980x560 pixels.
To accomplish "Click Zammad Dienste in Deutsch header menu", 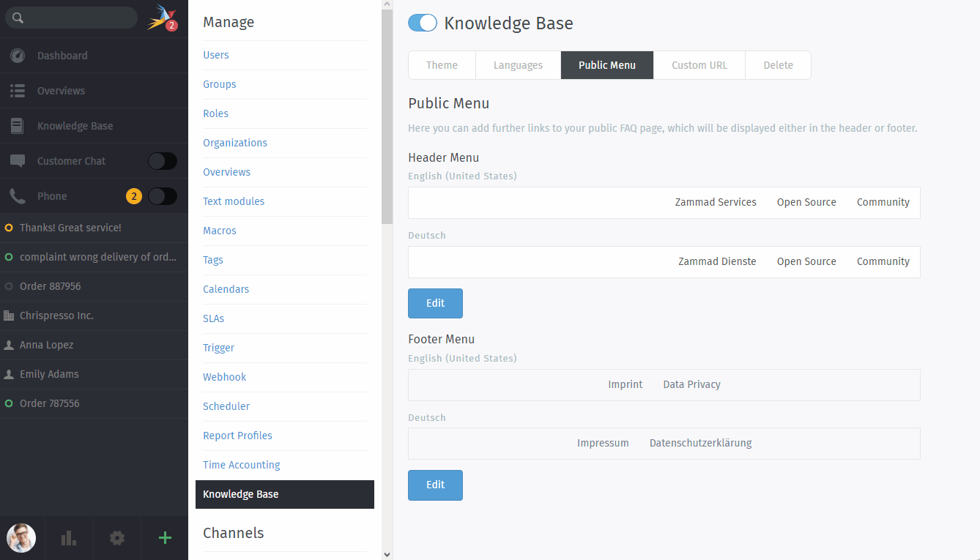I will (x=717, y=261).
